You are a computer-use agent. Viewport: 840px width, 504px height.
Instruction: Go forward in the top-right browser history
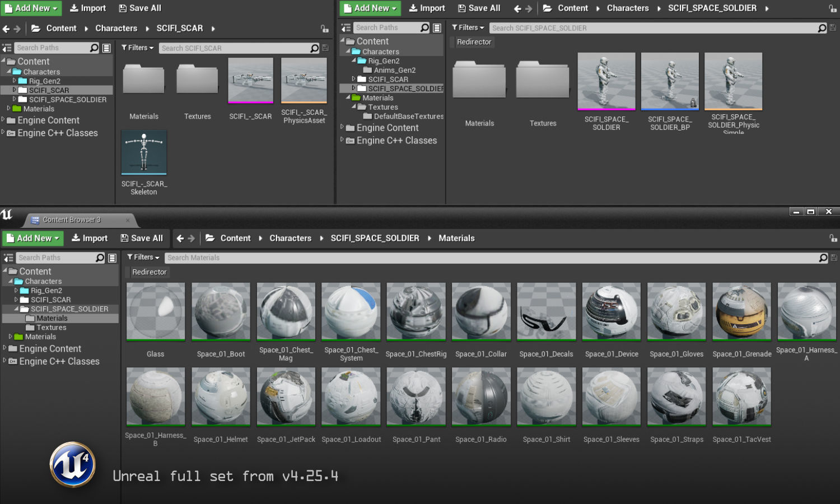(528, 8)
